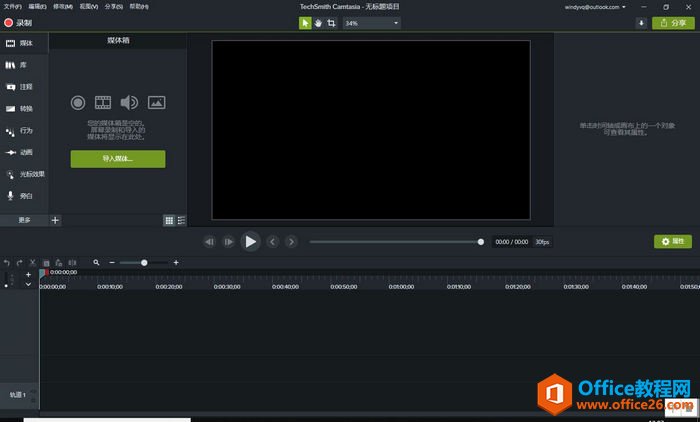Click the green 分享 (Share) button
Screen dimensions: 700x422
pos(675,23)
